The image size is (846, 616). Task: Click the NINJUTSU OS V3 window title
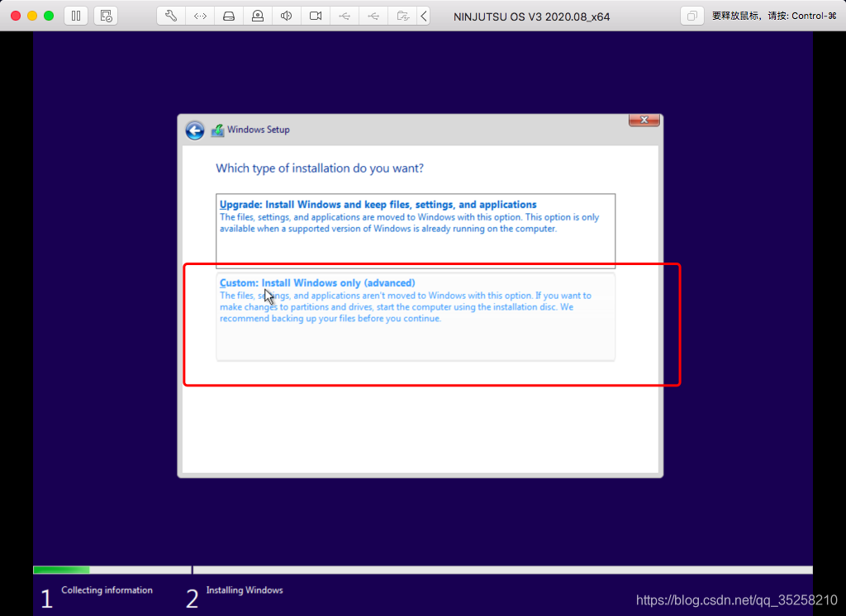point(531,17)
